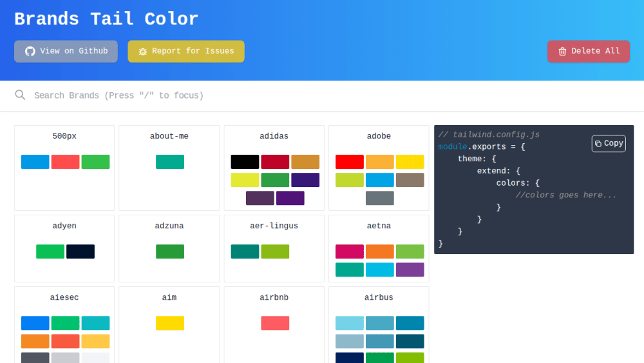
Task: Choose the teal aer-lingus swatch
Action: 245,251
